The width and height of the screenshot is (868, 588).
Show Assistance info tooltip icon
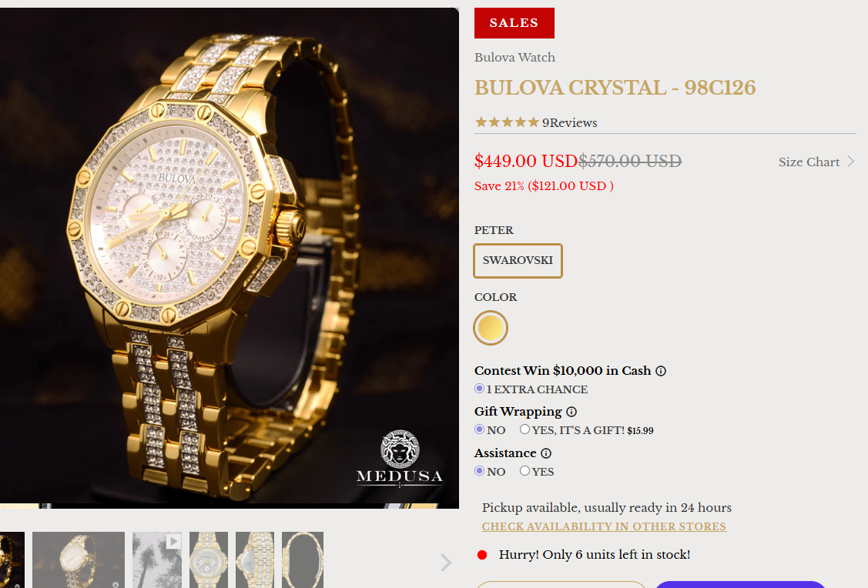[546, 453]
